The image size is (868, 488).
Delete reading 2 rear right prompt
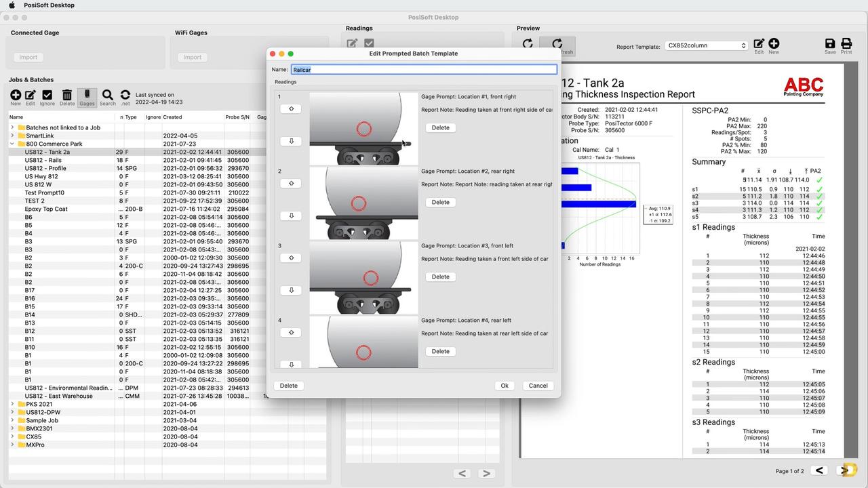pyautogui.click(x=440, y=202)
